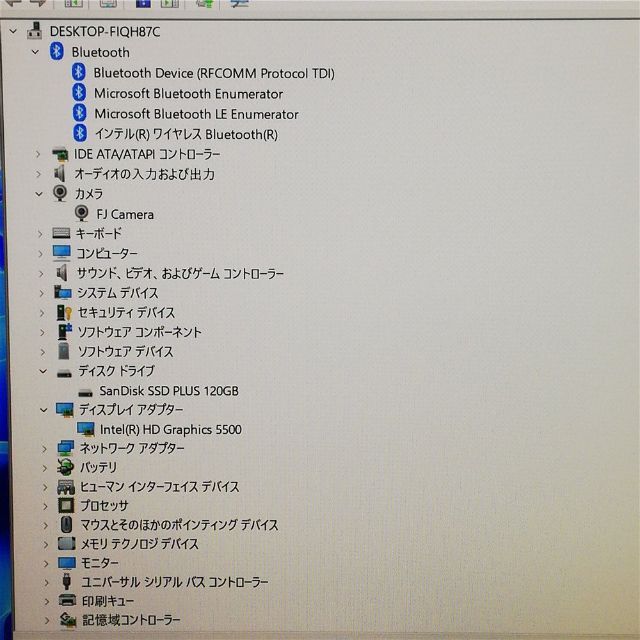Click the マウスとそのほかのポインティング デバイス mouse icon
The height and width of the screenshot is (640, 640).
pos(66,524)
